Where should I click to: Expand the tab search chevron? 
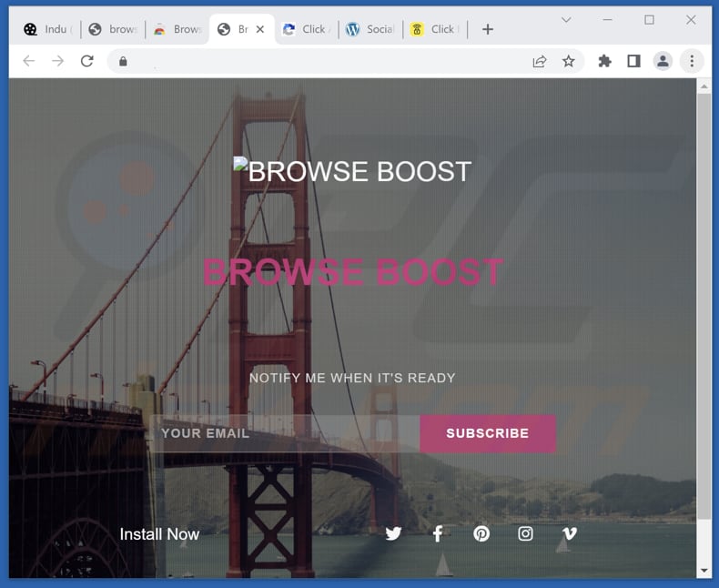tap(566, 20)
